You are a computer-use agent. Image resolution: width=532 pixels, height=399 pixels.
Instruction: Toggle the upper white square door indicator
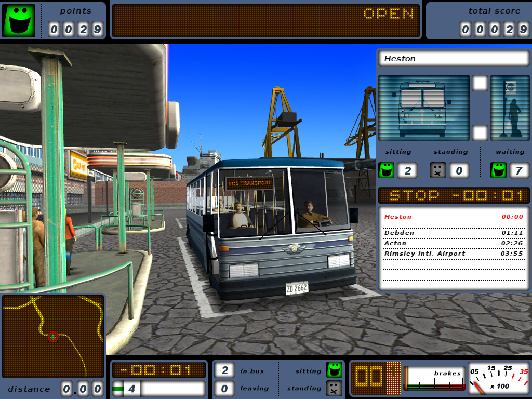tap(480, 83)
